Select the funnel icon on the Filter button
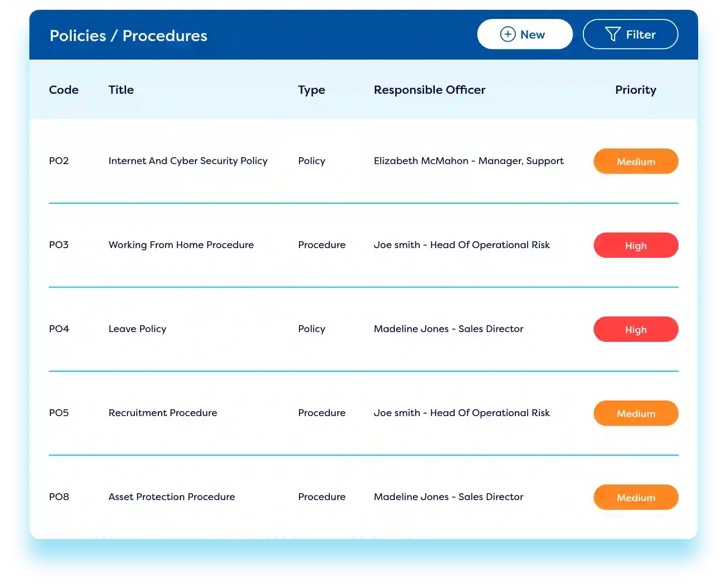This screenshot has height=588, width=727. click(613, 34)
